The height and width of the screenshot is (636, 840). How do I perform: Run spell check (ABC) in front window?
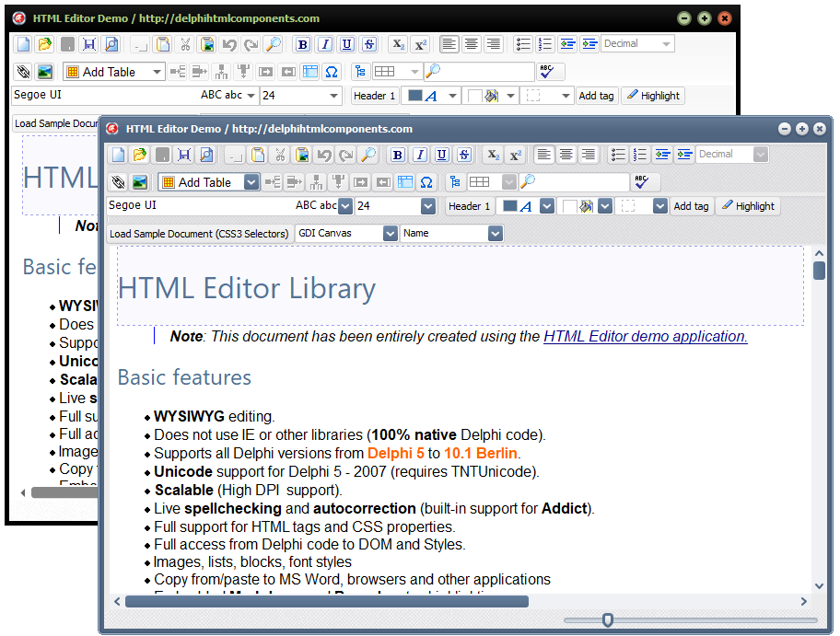(641, 182)
